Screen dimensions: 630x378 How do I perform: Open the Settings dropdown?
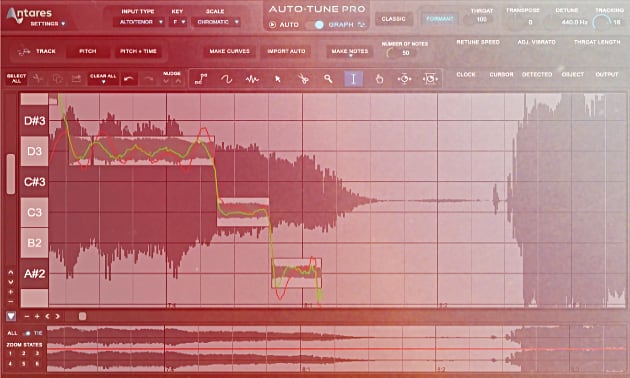[x=48, y=24]
